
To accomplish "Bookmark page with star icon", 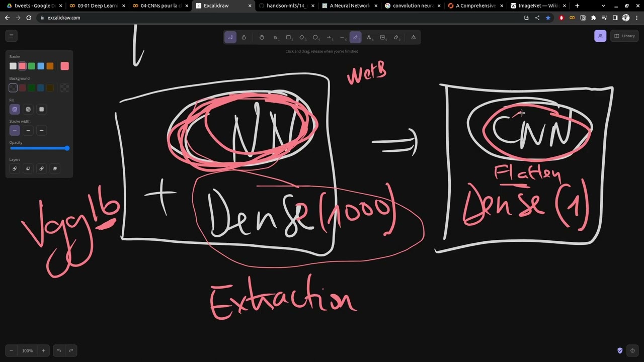I will click(x=548, y=18).
